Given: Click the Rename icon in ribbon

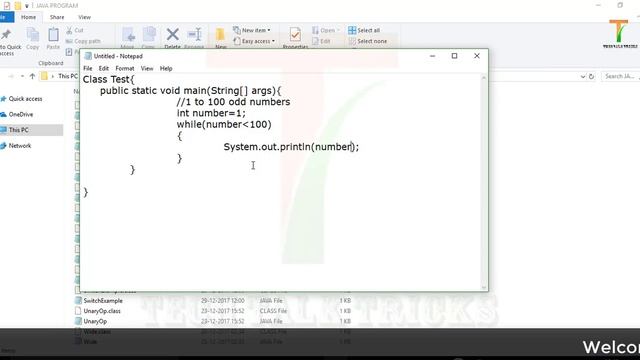Looking at the screenshot, I should pos(195,35).
